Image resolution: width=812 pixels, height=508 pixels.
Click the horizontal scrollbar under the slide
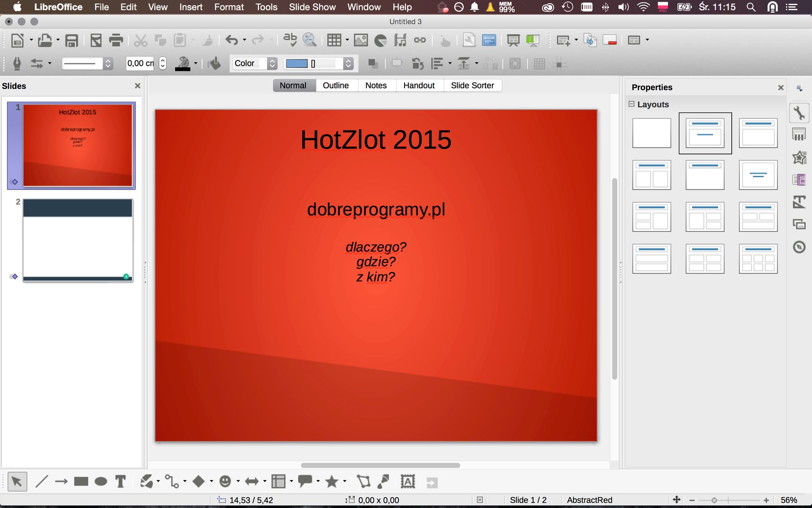point(381,465)
